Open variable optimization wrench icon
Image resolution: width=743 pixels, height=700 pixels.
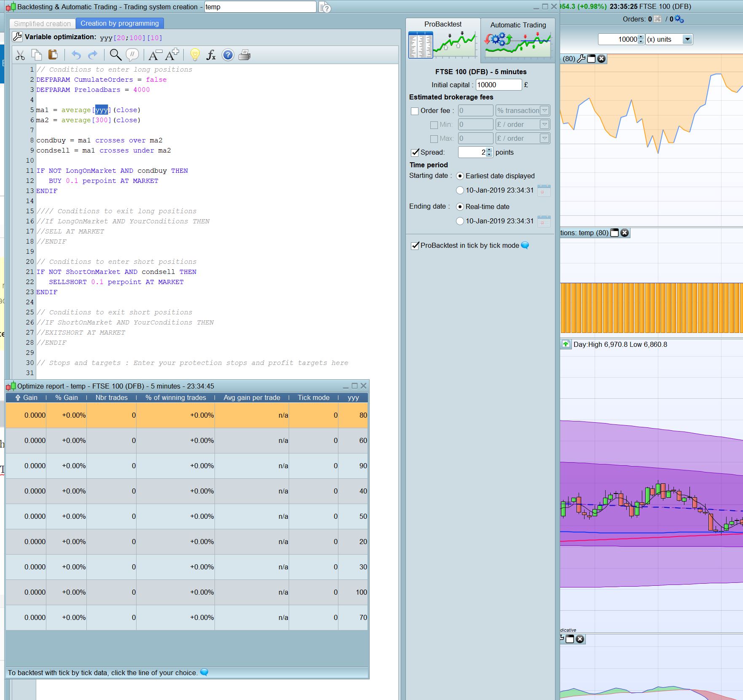(17, 37)
